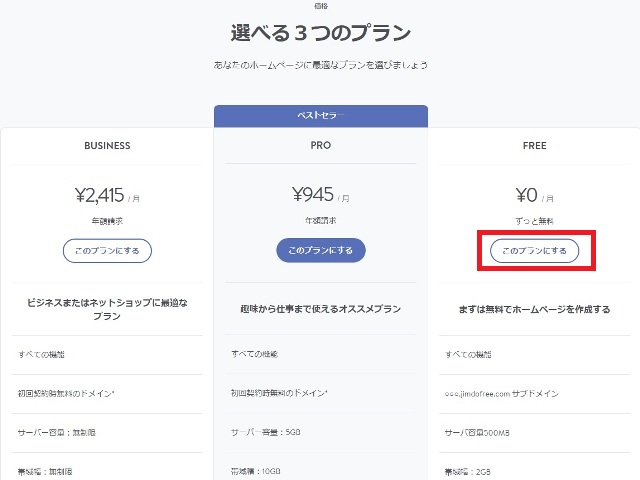Click the ¥0 price of FREE plan
This screenshot has width=640, height=480.
(x=527, y=195)
